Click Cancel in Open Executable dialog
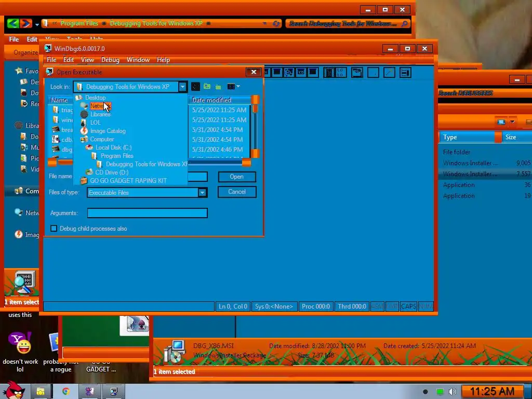532x399 pixels. tap(237, 192)
